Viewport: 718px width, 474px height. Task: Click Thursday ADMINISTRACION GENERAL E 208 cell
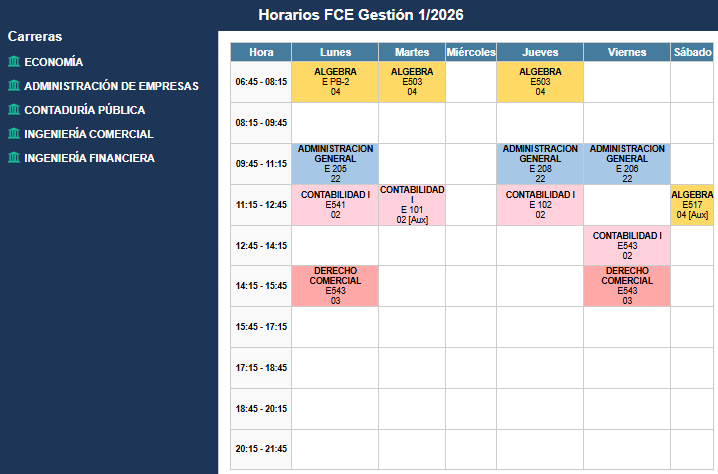point(540,164)
